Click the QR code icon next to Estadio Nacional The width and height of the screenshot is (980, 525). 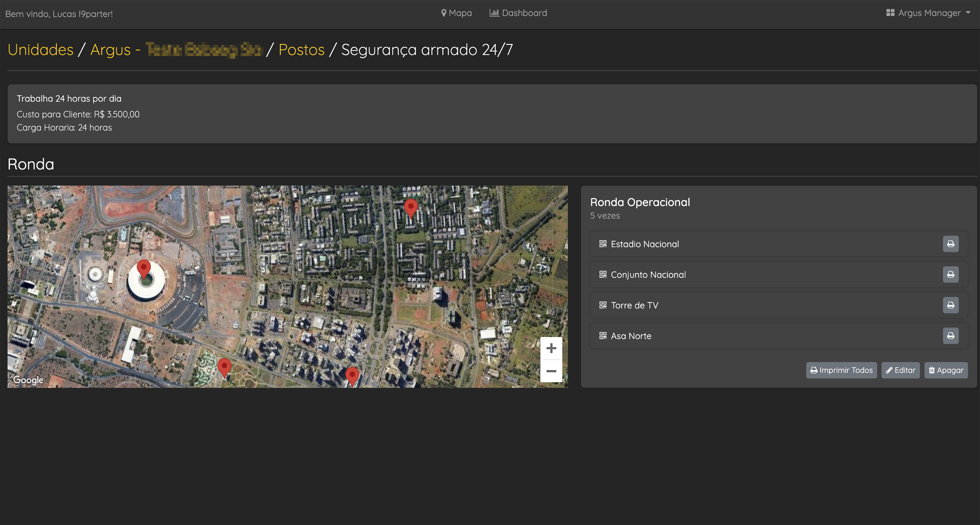click(x=603, y=244)
